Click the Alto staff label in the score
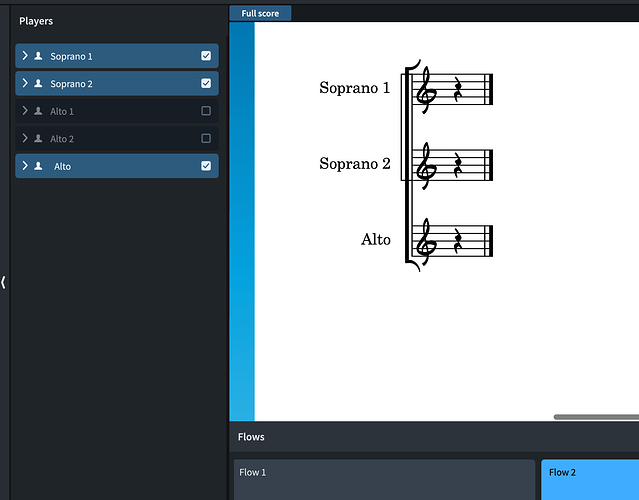 376,239
